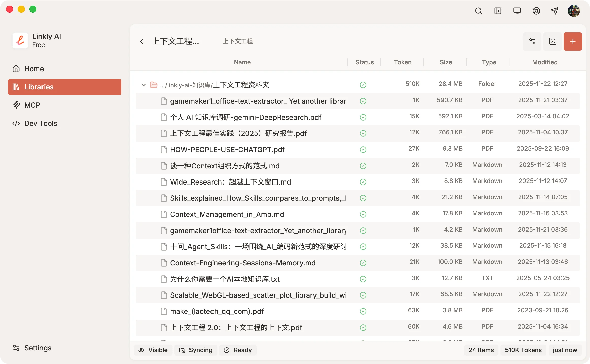Open the MCP sidebar item
This screenshot has width=590, height=364.
[x=32, y=105]
